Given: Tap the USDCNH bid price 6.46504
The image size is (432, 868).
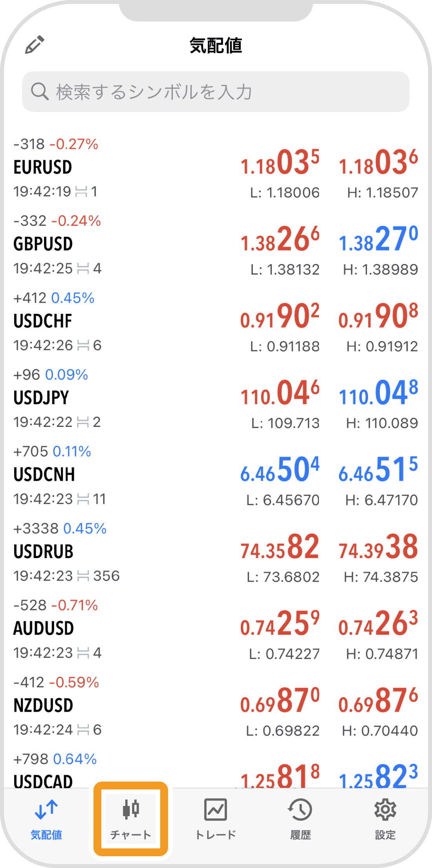Looking at the screenshot, I should [280, 471].
